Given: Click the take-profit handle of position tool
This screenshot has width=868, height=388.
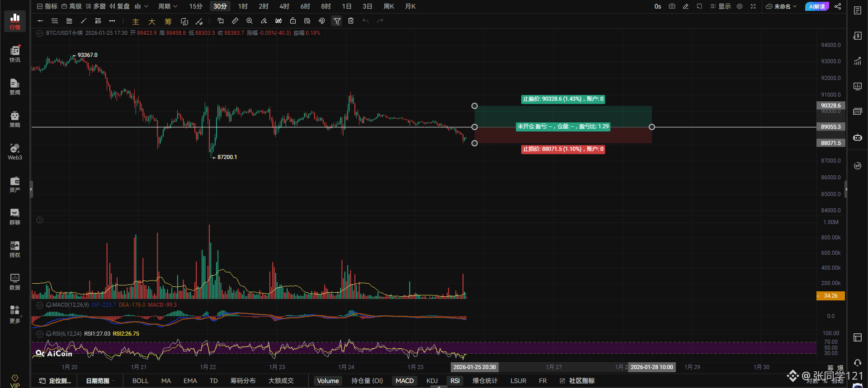Looking at the screenshot, I should (474, 106).
